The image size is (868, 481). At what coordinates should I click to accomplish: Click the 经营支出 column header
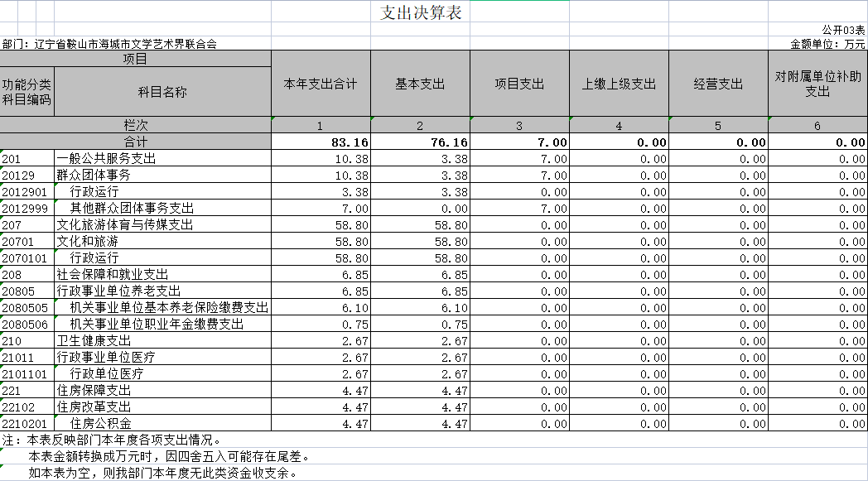click(718, 84)
